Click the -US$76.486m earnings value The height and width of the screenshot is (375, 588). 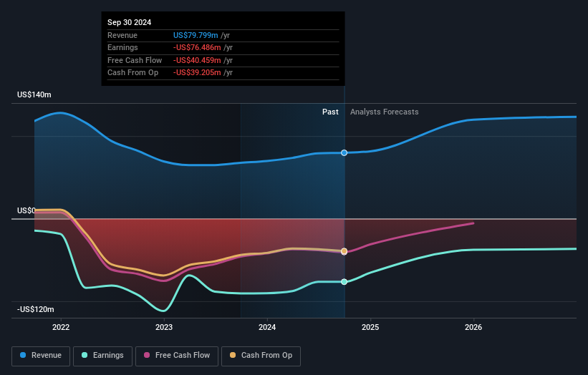[197, 47]
